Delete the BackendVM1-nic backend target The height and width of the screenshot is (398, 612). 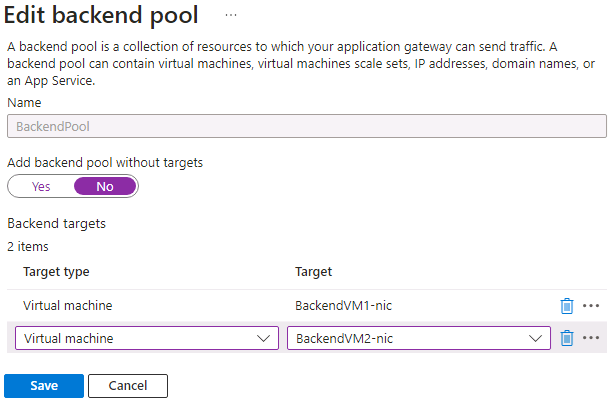(x=567, y=306)
